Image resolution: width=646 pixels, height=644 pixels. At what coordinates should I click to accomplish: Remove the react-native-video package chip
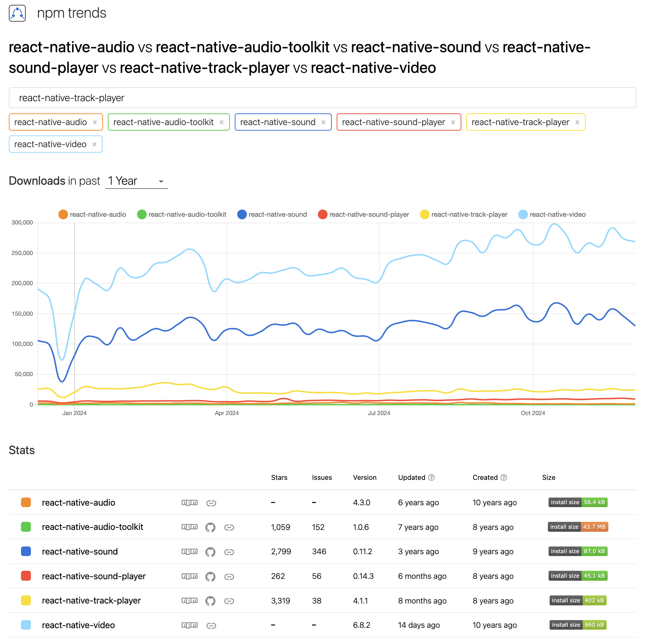[95, 144]
